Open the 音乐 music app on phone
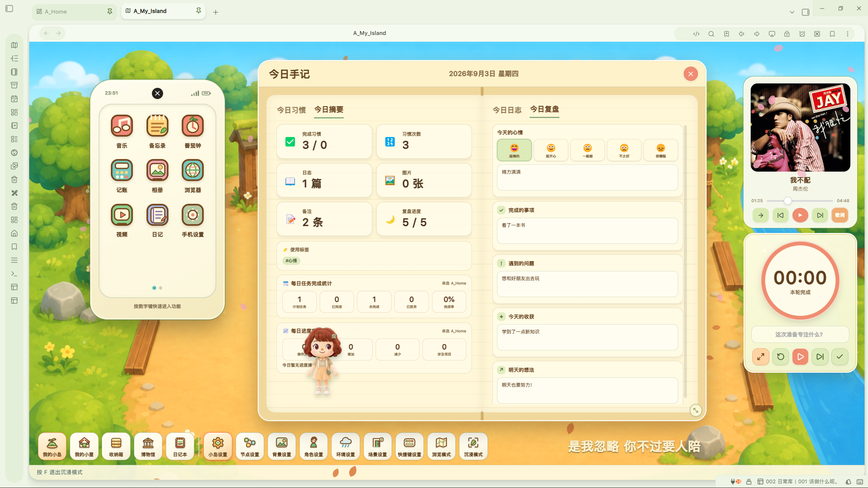The width and height of the screenshot is (868, 488). coord(122,126)
